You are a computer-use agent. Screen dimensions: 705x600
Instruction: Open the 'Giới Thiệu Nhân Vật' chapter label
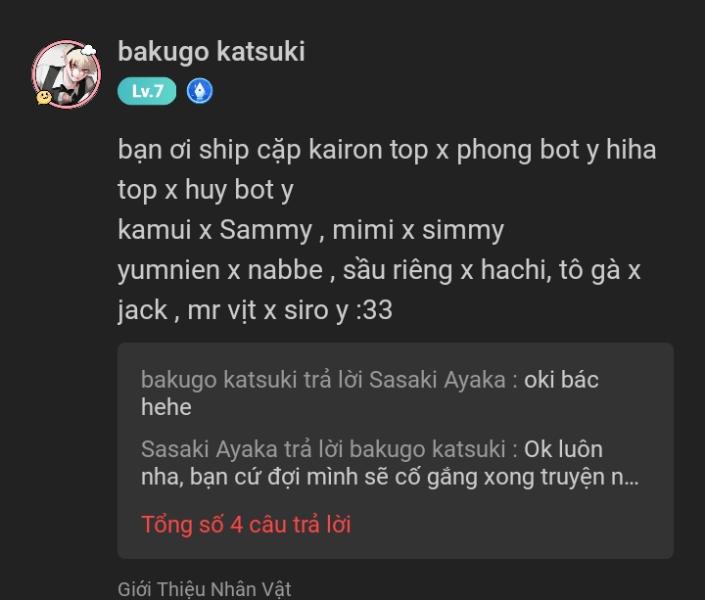tap(205, 589)
